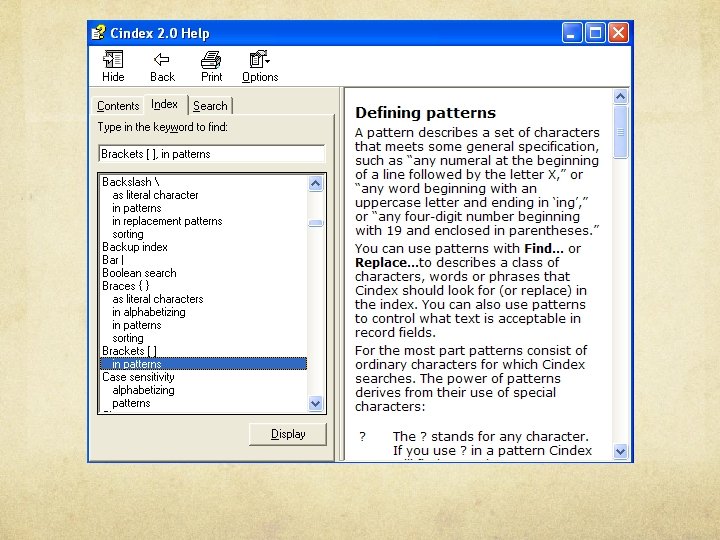
Task: Go back with the Back arrow
Action: 163,66
